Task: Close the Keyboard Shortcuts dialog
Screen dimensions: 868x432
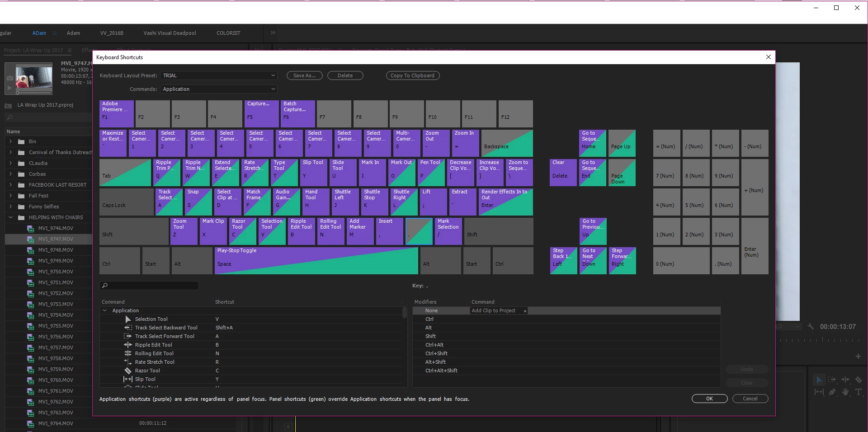Action: 768,57
